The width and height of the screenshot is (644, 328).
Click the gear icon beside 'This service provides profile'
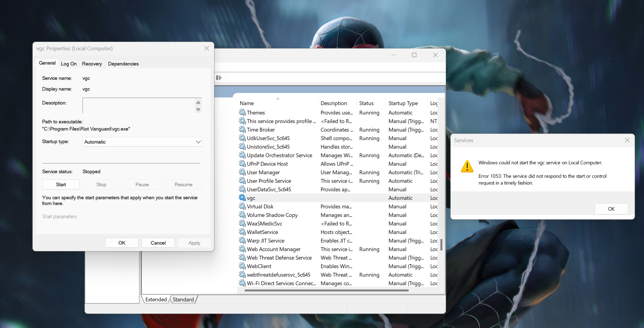click(x=242, y=121)
